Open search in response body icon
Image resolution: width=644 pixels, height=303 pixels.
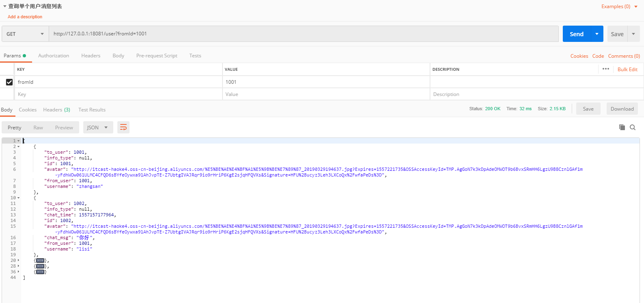pos(633,127)
